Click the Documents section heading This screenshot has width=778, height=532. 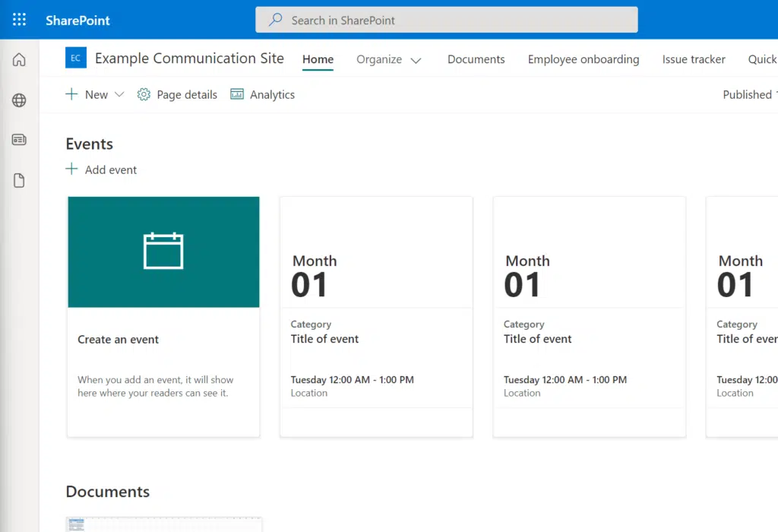coord(108,491)
